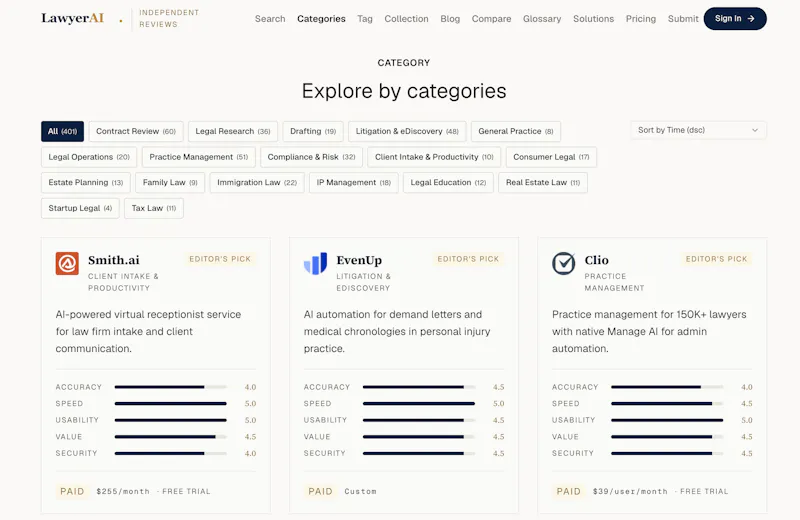This screenshot has height=520, width=800.
Task: Filter by Tax Law category
Action: [154, 208]
